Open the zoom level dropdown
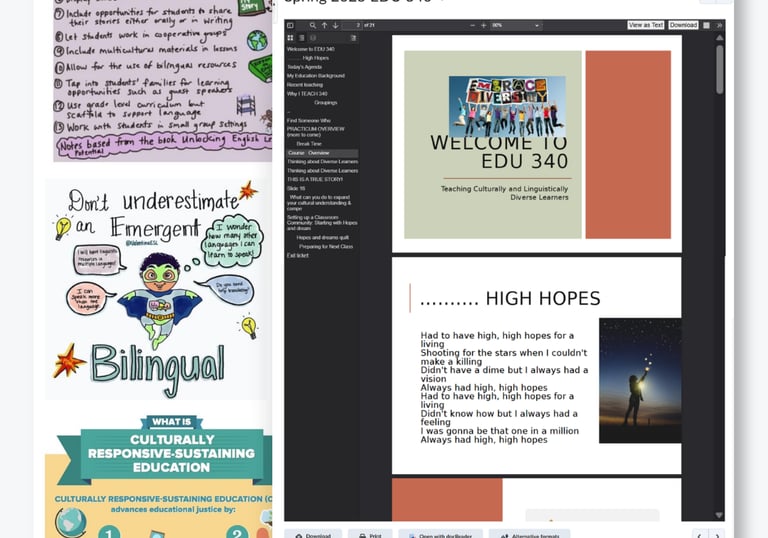768x538 pixels. (x=516, y=25)
